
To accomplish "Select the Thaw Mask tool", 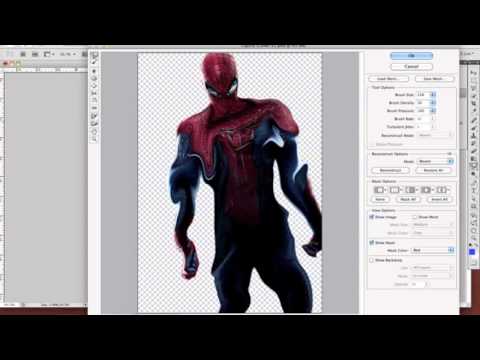I will [95, 123].
